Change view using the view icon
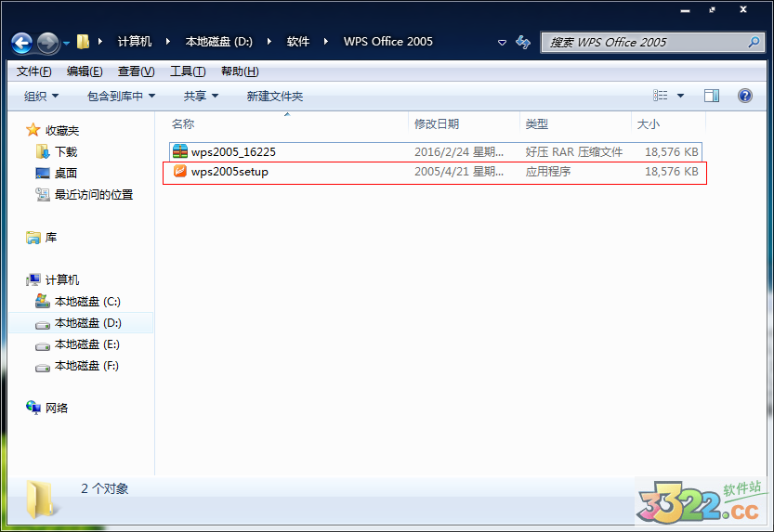Viewport: 774px width, 532px height. [x=660, y=96]
